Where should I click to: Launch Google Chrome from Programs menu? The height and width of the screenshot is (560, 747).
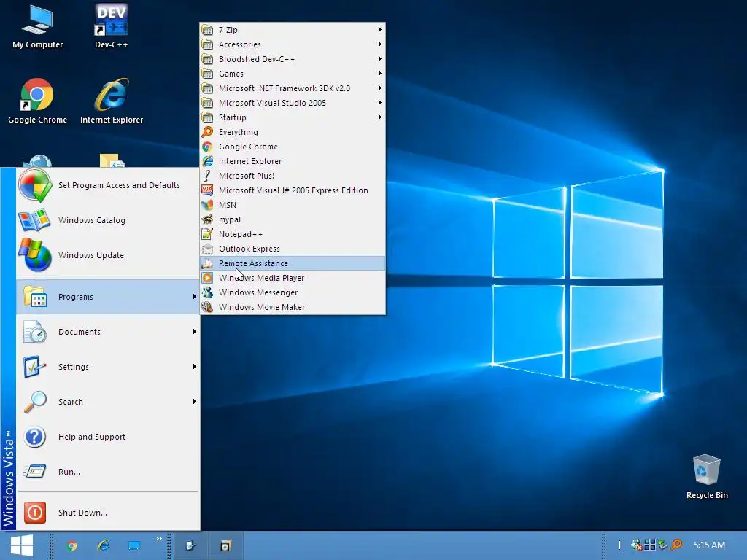pos(293,147)
